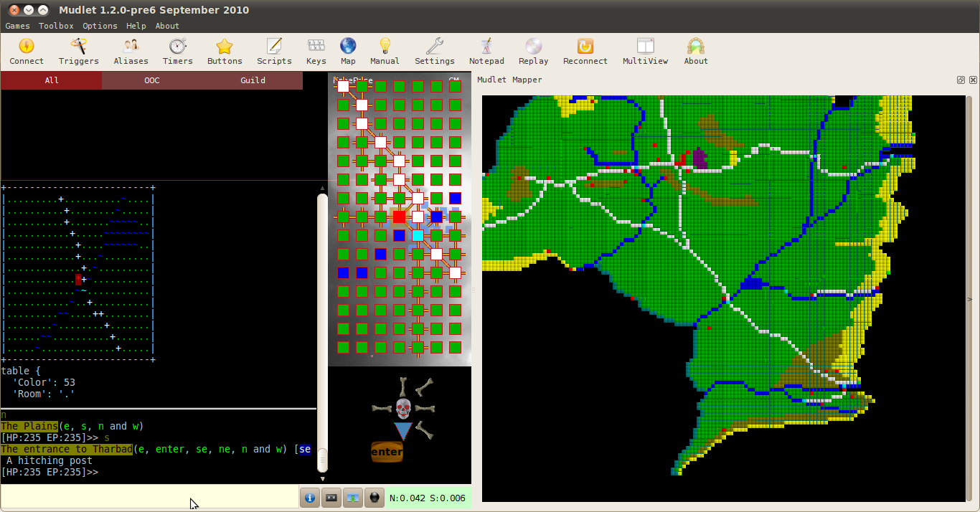Open Settings from the toolbar
The height and width of the screenshot is (512, 980).
(435, 52)
